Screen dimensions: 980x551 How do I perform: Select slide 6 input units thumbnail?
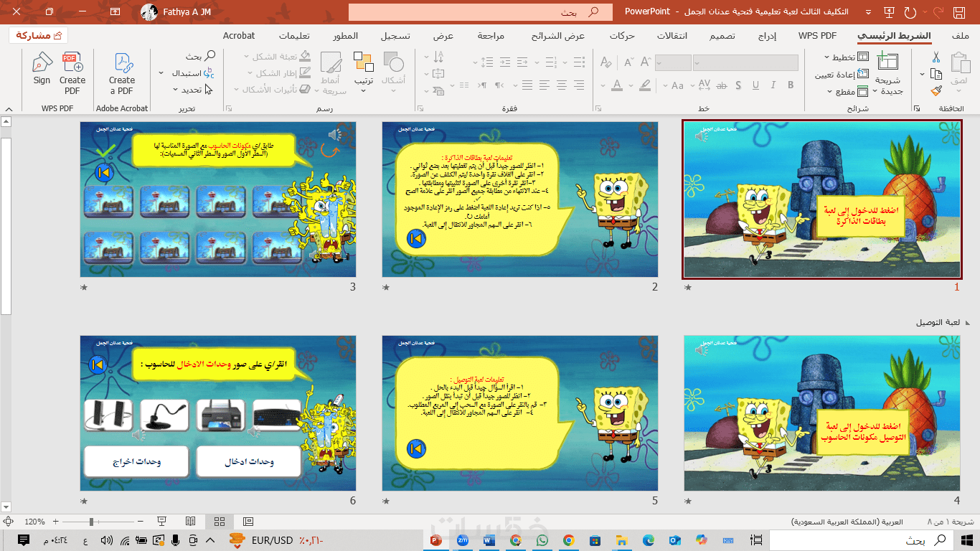pos(218,413)
